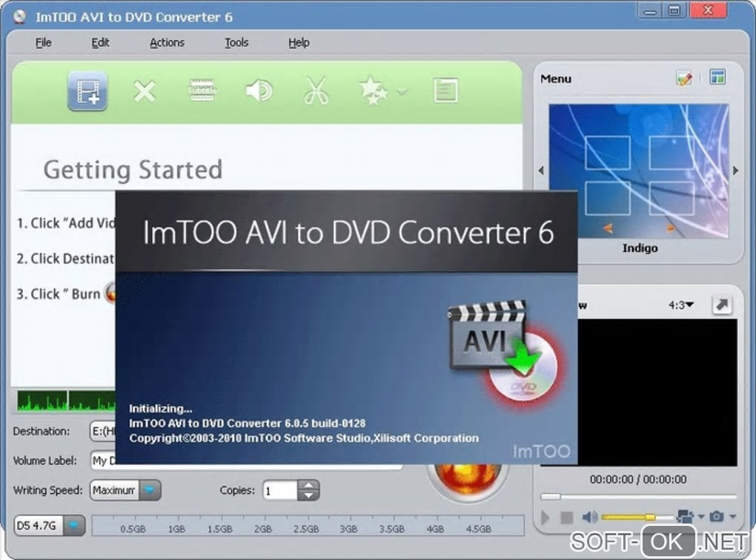Open the Actions menu

(x=167, y=42)
